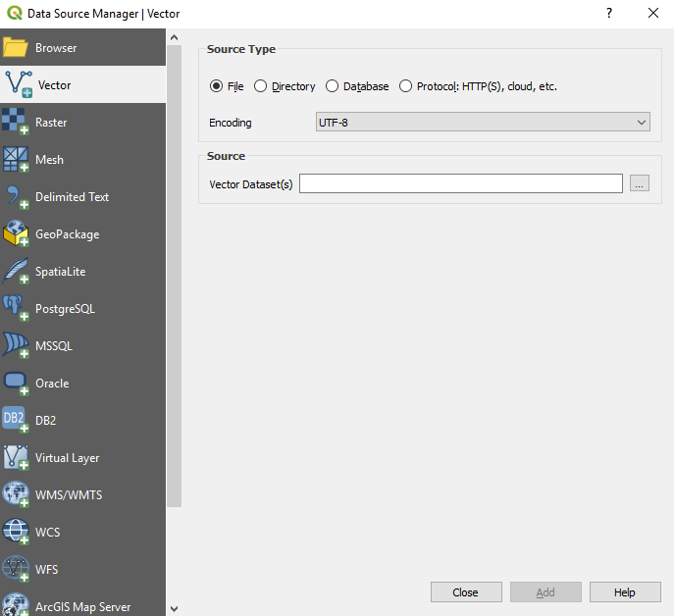
Task: Click the DB2 icon
Action: tap(16, 420)
